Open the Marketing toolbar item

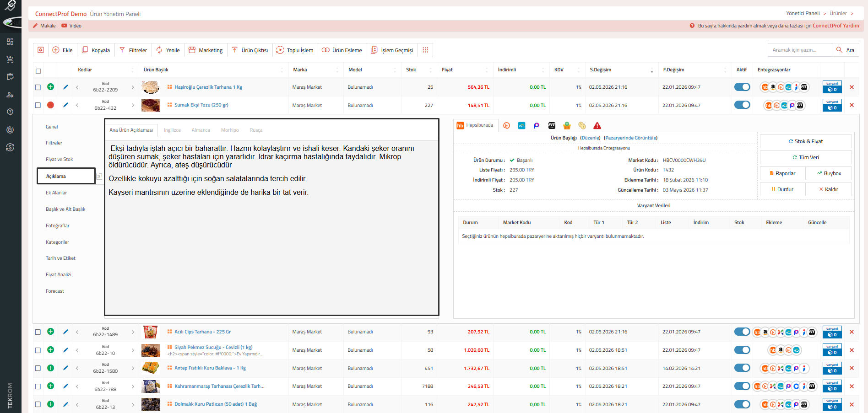(206, 50)
